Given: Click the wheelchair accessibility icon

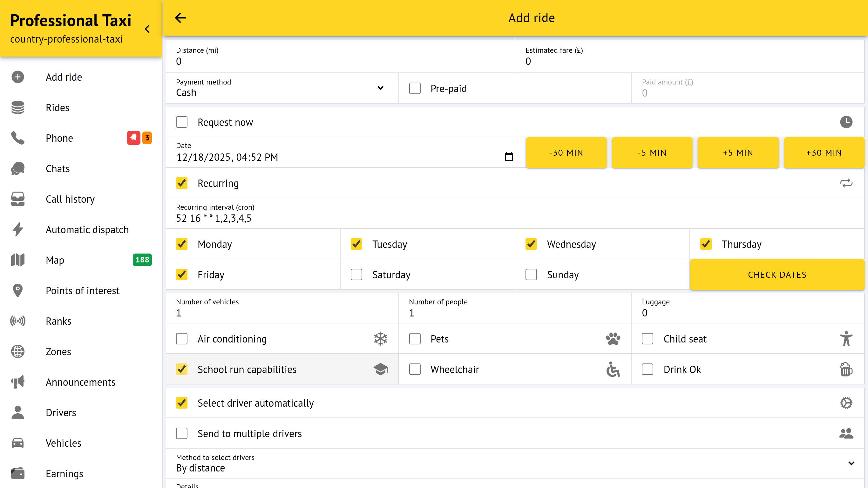Looking at the screenshot, I should coord(613,369).
